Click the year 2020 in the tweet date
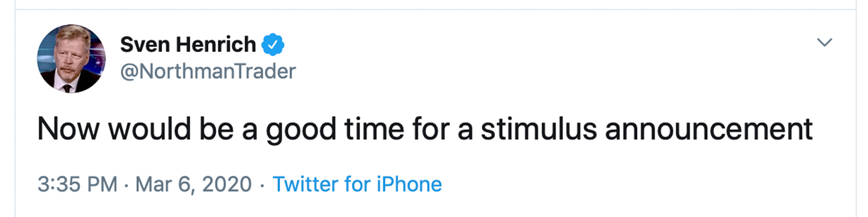 pyautogui.click(x=228, y=185)
